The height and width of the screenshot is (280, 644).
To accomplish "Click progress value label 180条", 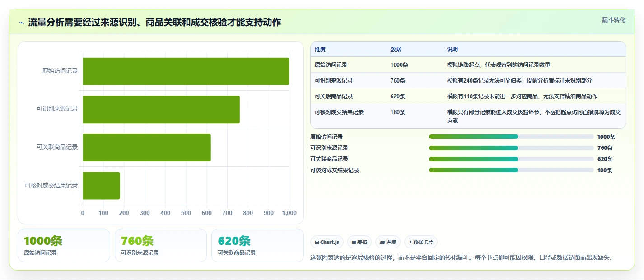I will (605, 170).
